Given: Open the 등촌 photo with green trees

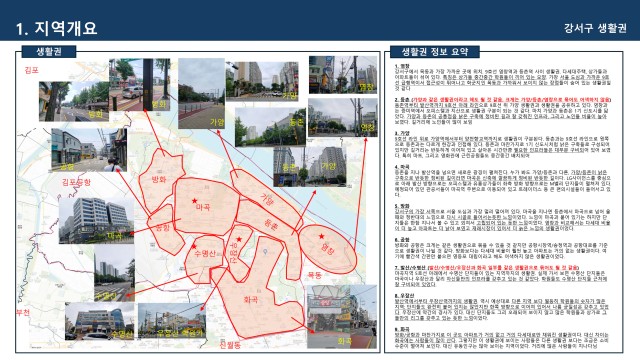Looking at the screenshot, I should tap(270, 127).
